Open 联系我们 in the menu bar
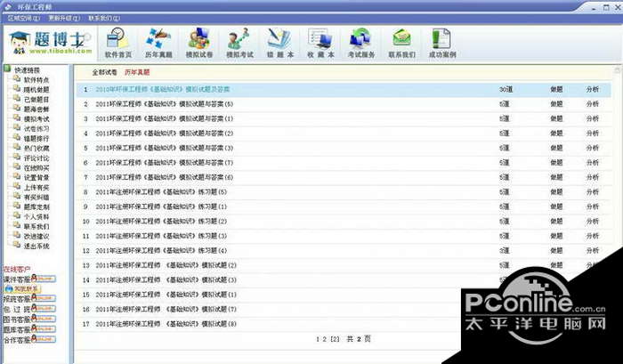 (104, 18)
